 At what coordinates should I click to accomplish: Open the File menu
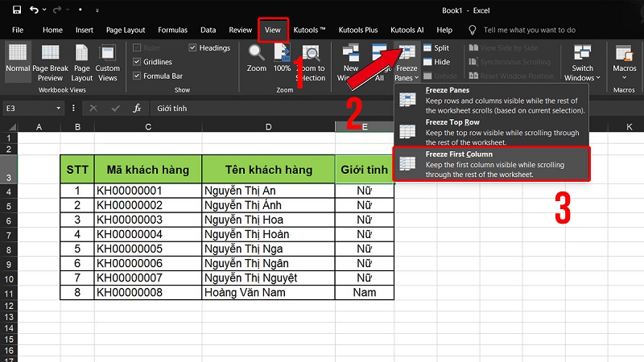(18, 30)
